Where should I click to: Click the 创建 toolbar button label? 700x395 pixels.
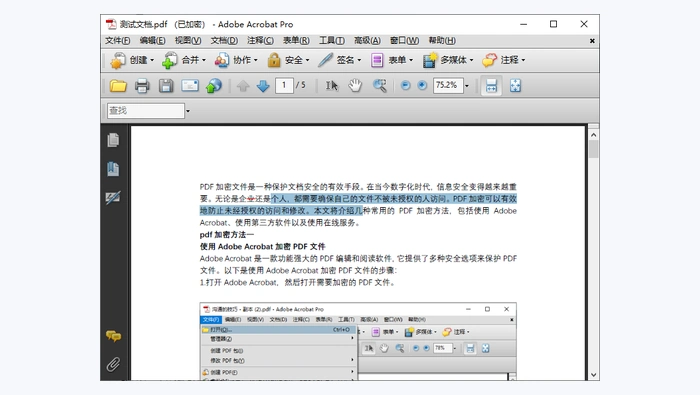pyautogui.click(x=138, y=60)
